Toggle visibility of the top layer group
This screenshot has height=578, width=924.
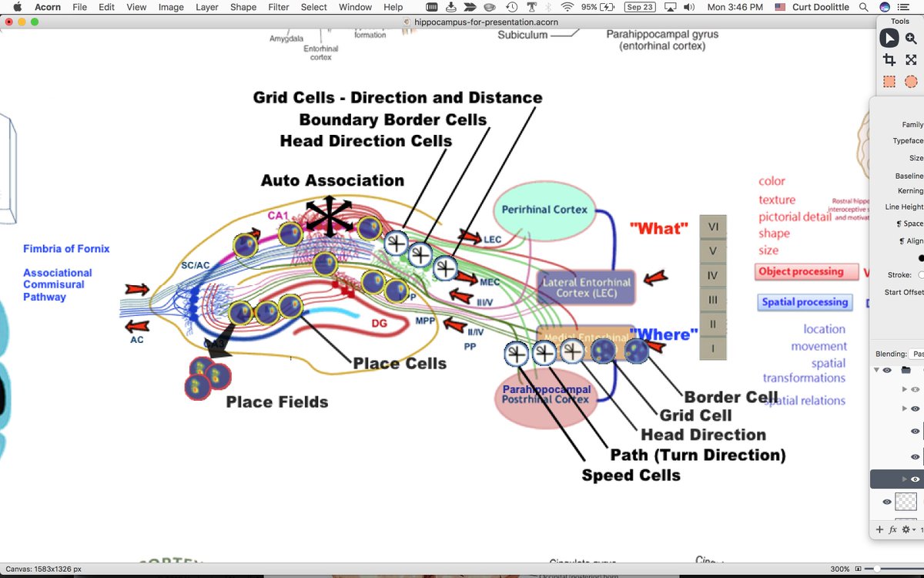pyautogui.click(x=886, y=371)
